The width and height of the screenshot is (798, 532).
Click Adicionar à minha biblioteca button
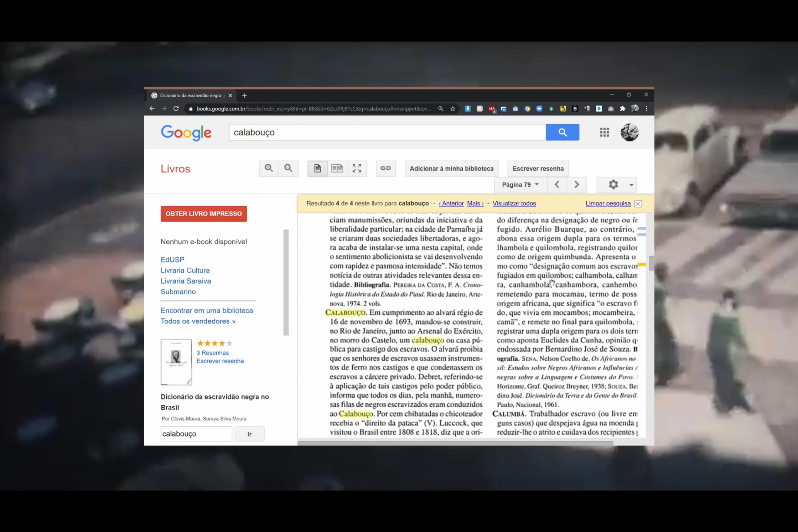coord(451,169)
